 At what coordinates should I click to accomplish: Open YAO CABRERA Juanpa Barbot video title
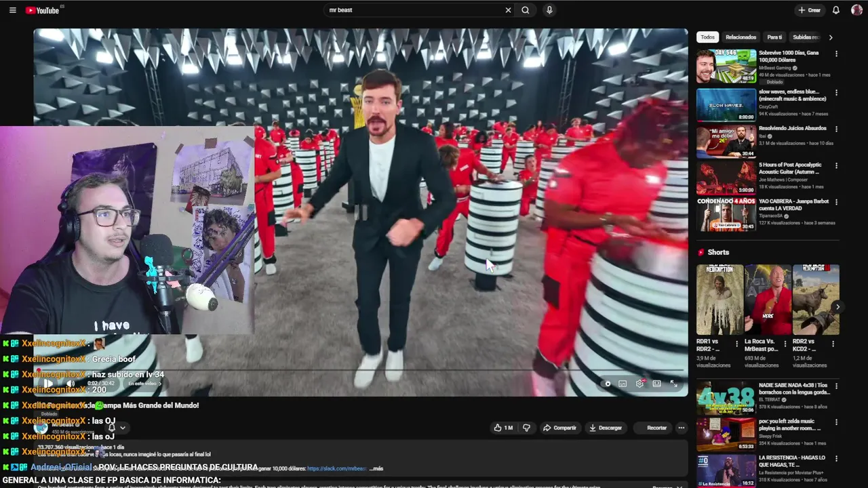point(794,205)
